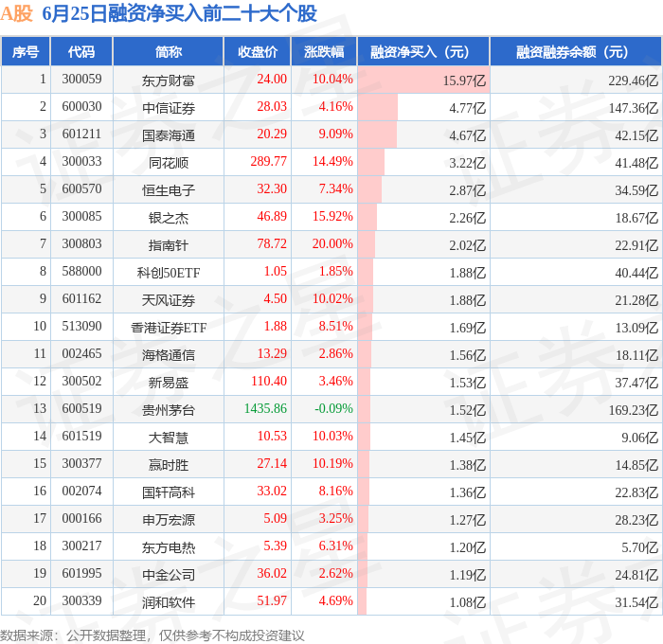Click the 收盘价 column header
The width and height of the screenshot is (663, 644).
[258, 51]
